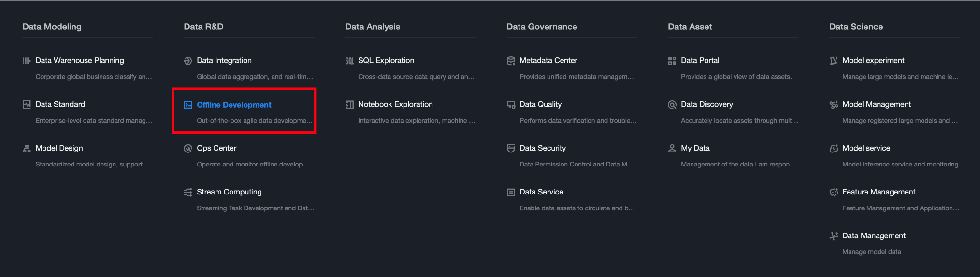Screen dimensions: 980x277
Task: Open Data Standard module
Action: 60,105
